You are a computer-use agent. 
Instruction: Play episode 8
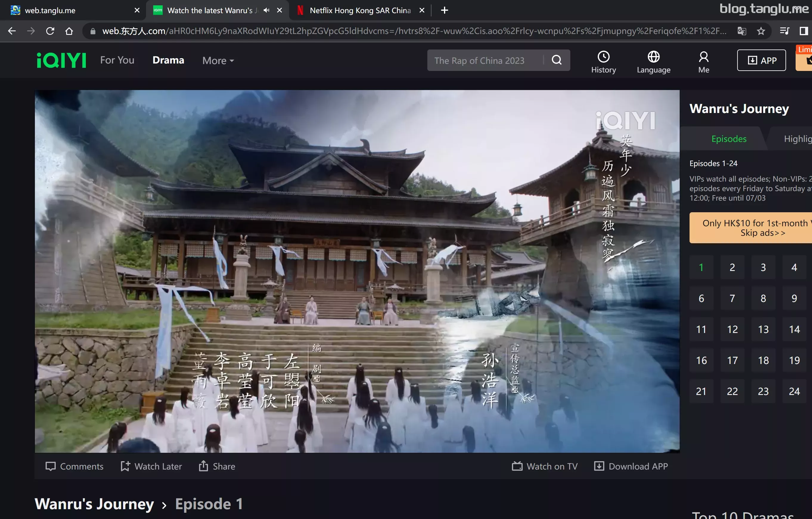(763, 298)
